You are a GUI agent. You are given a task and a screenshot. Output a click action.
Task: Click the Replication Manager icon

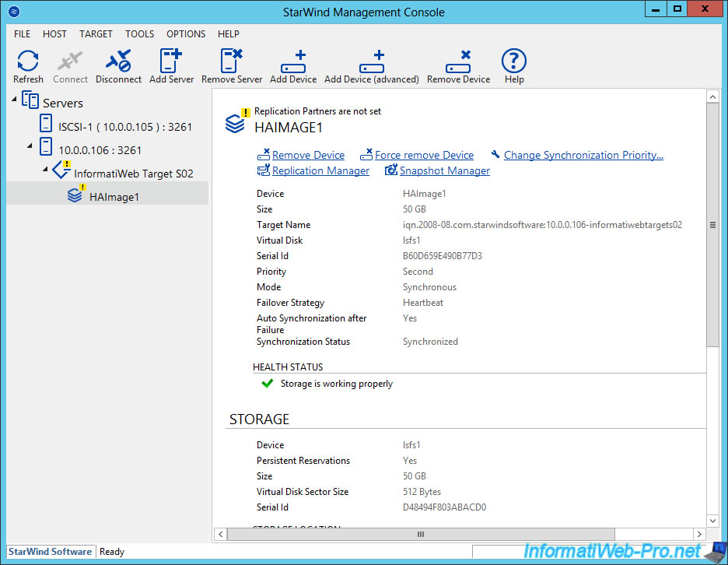pyautogui.click(x=263, y=170)
